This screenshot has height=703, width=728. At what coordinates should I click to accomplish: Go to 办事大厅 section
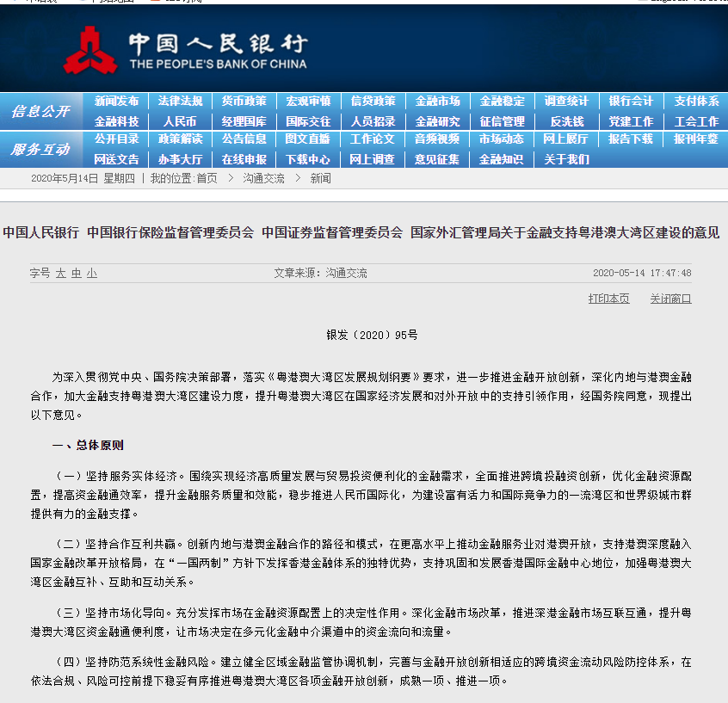(x=180, y=160)
